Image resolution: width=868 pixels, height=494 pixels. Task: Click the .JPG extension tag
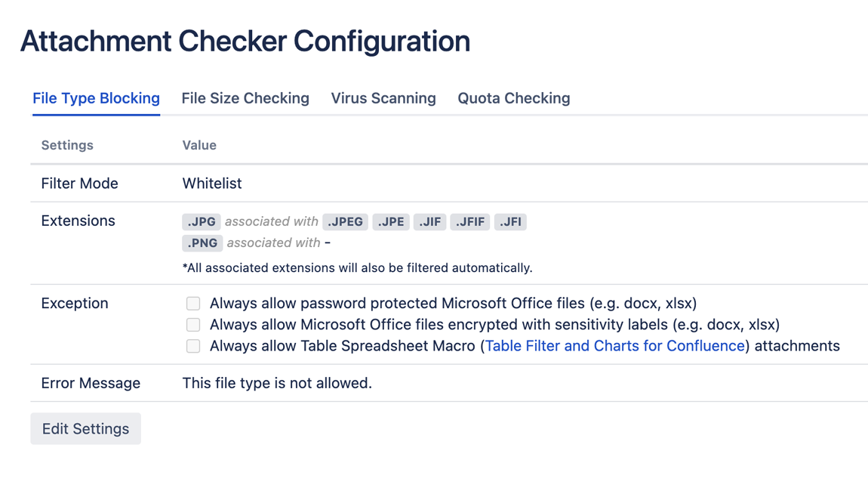click(x=202, y=222)
